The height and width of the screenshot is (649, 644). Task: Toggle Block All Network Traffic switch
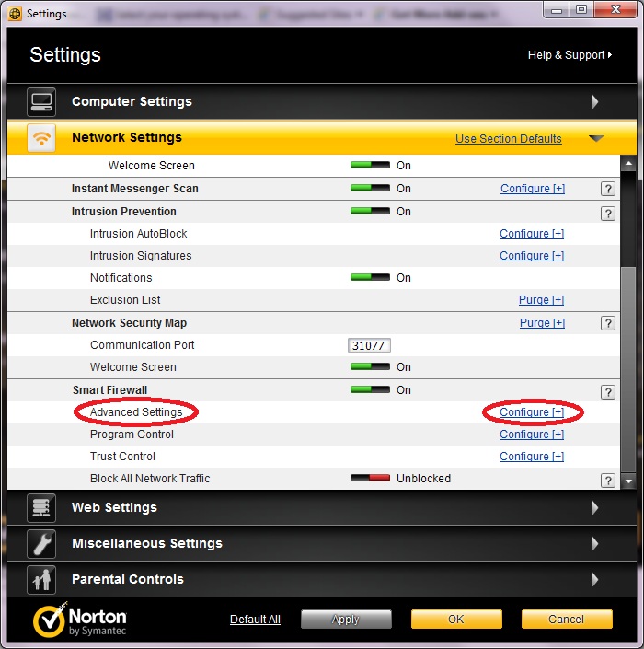tap(370, 478)
